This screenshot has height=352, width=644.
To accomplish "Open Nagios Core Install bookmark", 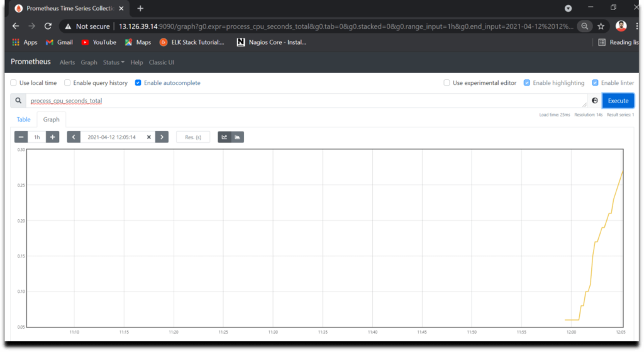I will click(272, 42).
